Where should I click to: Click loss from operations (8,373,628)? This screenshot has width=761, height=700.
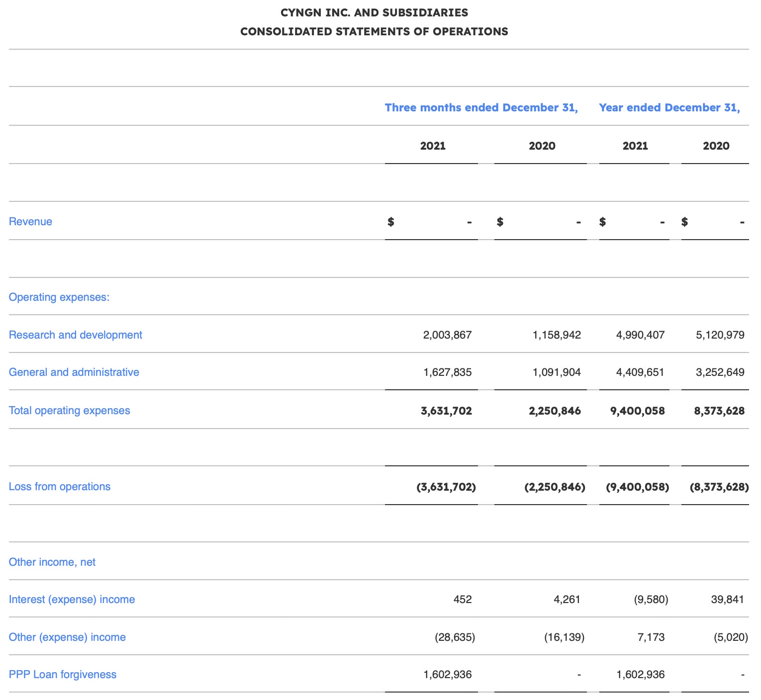coord(719,487)
